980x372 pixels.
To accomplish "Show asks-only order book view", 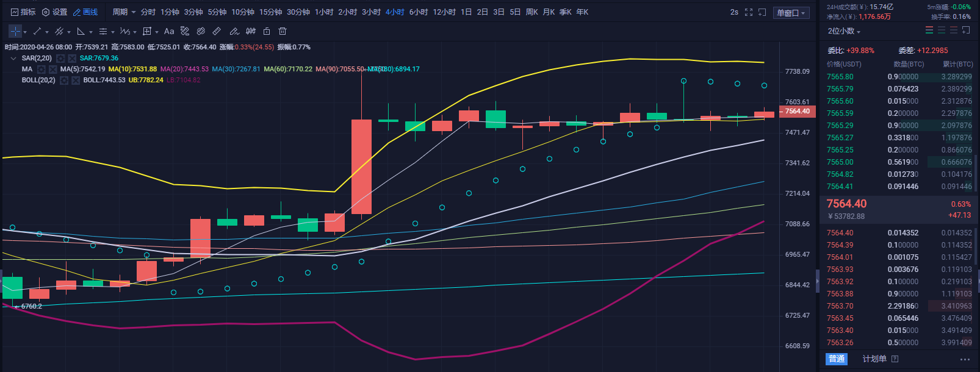I will pos(954,30).
